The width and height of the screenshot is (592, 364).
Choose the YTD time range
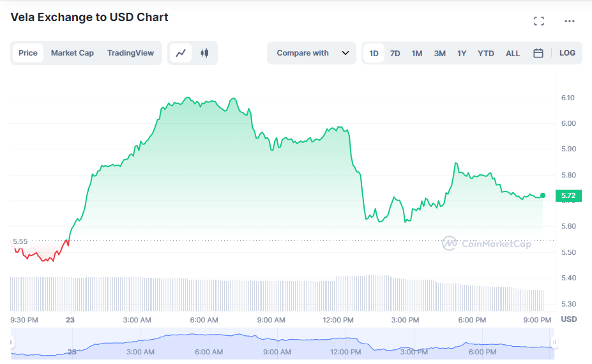(486, 53)
